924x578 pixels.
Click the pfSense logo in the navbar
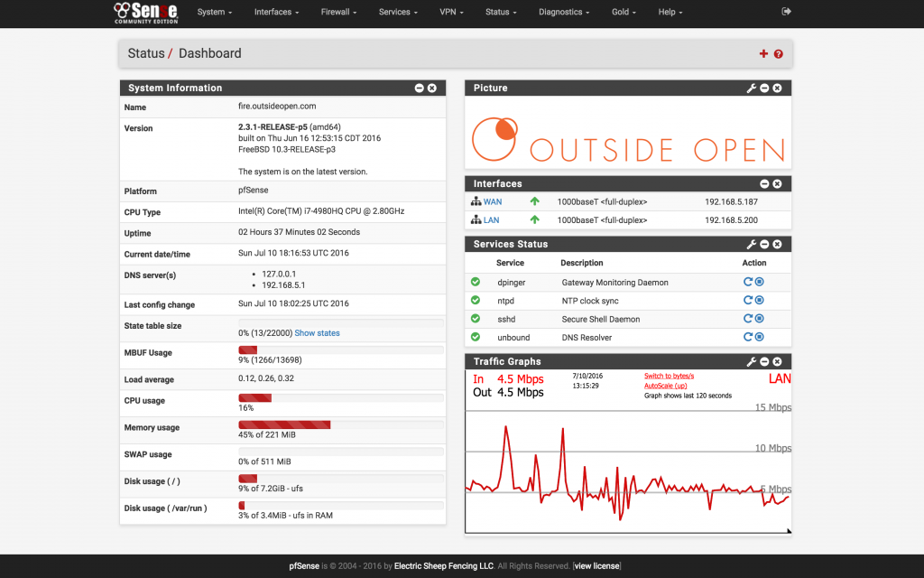pos(145,13)
